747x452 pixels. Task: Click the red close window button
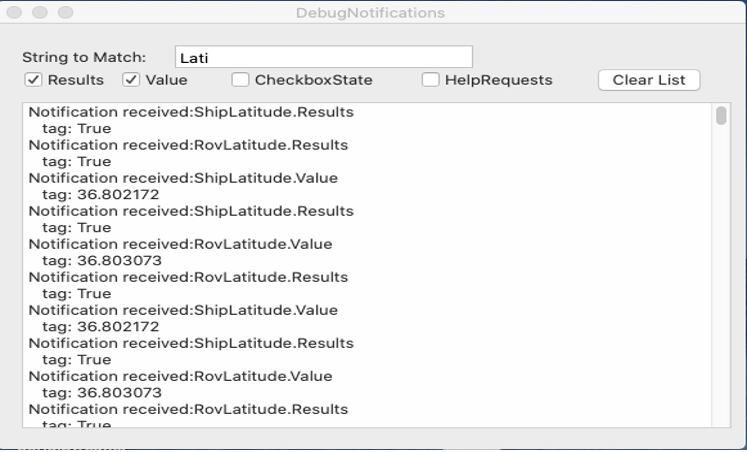[14, 13]
